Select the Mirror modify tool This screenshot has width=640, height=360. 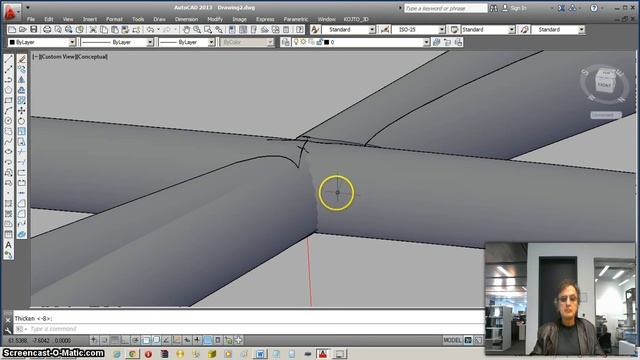point(22,80)
